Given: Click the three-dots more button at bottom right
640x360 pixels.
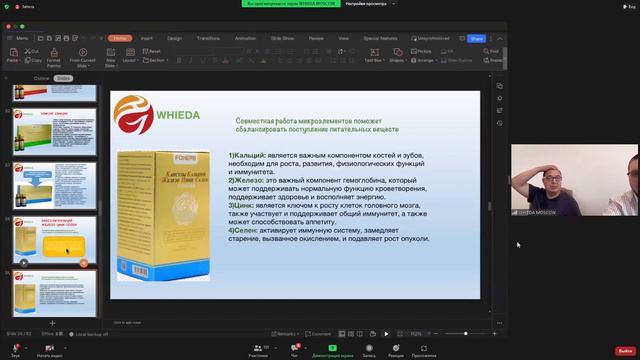Looking at the screenshot, I should (x=500, y=323).
